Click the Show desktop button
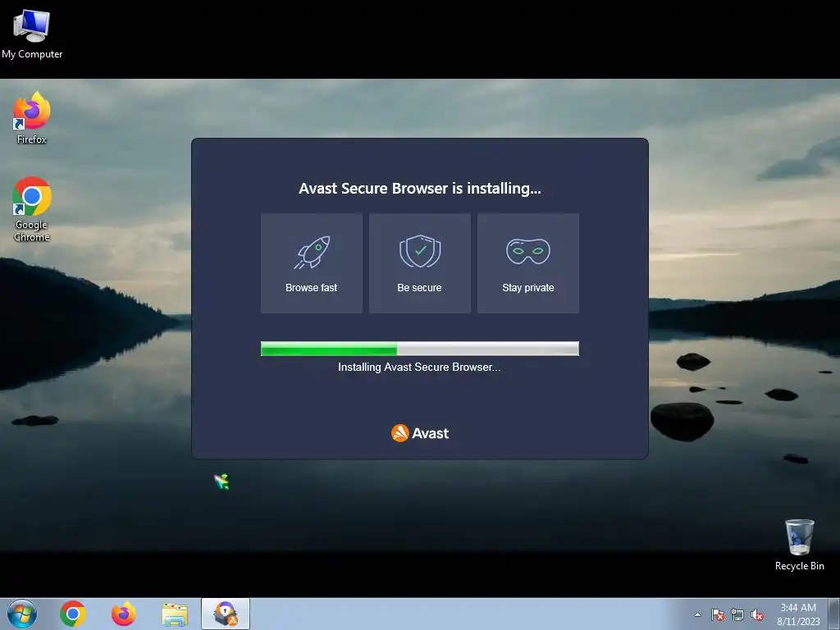The height and width of the screenshot is (630, 840). point(836,614)
